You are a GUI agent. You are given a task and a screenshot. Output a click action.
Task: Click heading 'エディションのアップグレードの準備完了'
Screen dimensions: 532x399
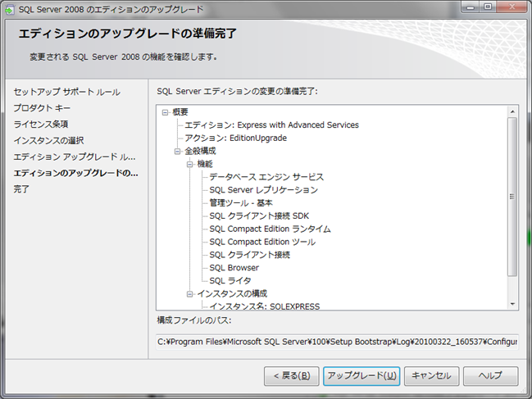point(128,34)
